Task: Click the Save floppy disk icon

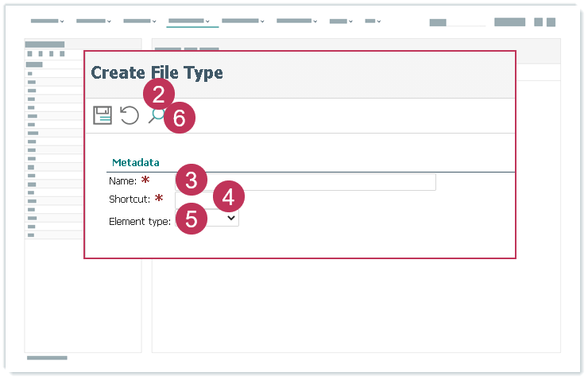Action: click(103, 115)
